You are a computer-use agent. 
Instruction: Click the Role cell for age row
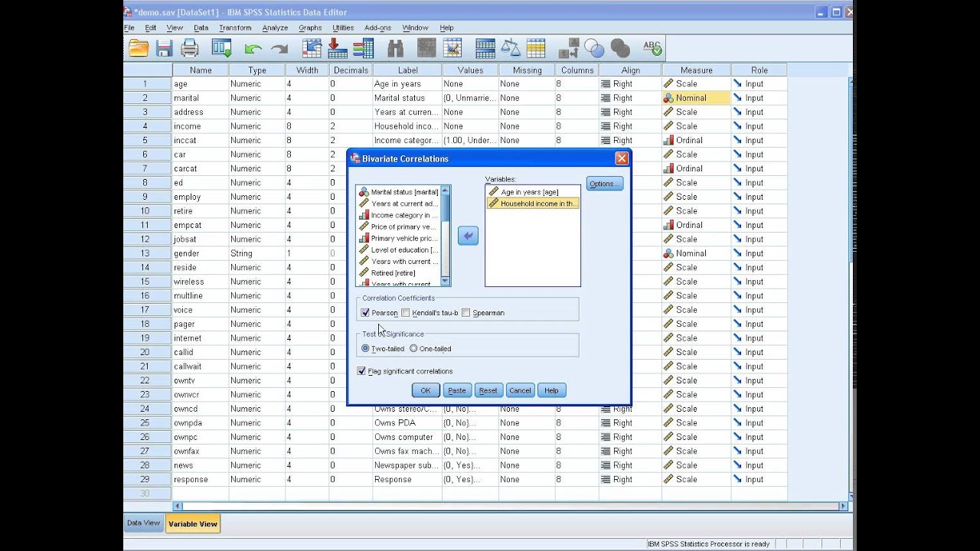click(x=759, y=83)
